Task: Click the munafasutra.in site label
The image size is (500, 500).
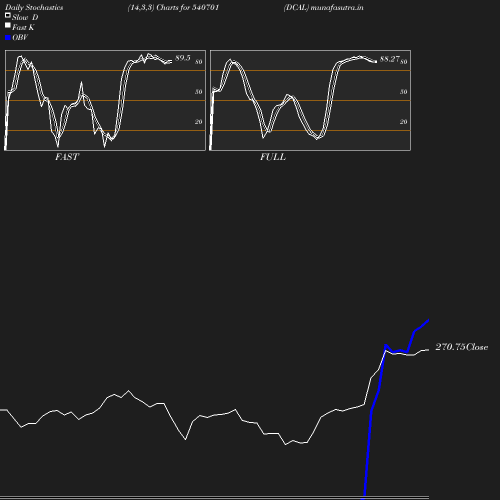Action: 337,7
